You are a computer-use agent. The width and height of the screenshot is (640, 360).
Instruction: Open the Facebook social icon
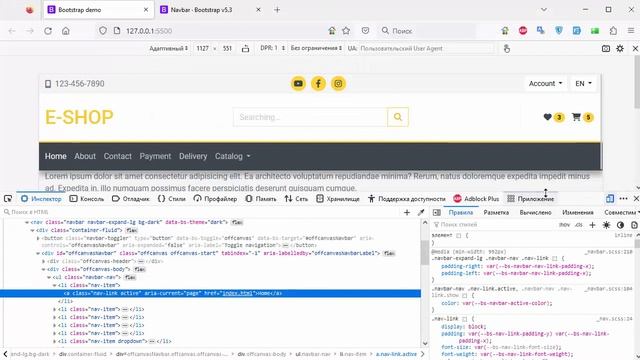coord(318,84)
